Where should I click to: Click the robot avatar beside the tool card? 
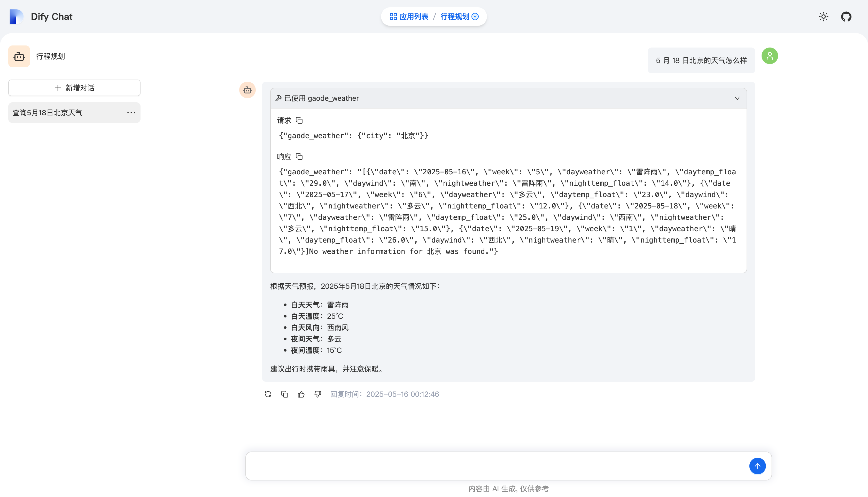(247, 90)
